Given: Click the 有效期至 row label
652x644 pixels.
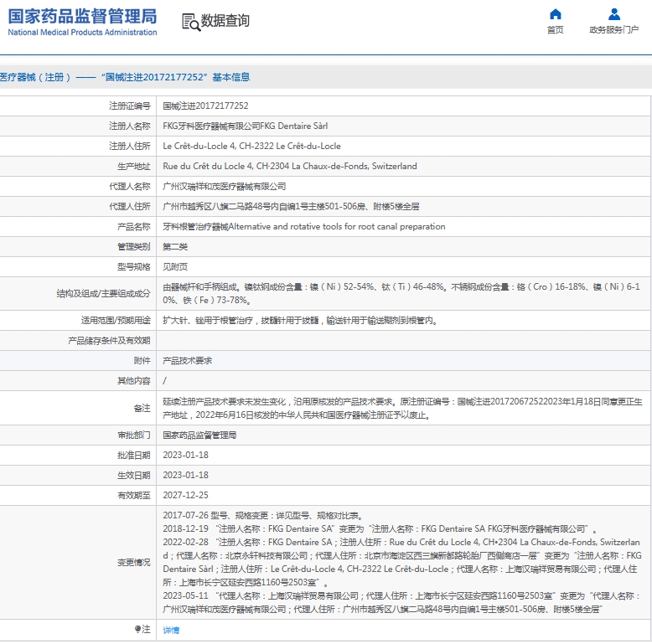Looking at the screenshot, I should click(134, 495).
